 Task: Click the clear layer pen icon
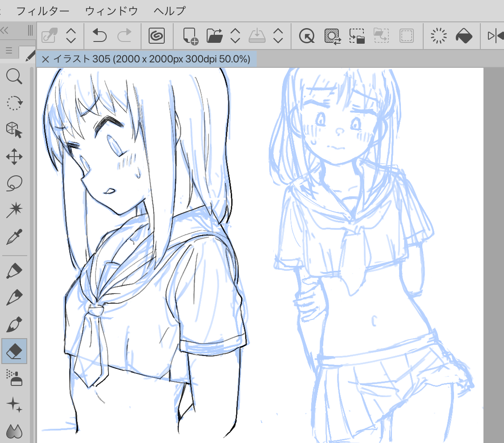[50, 36]
